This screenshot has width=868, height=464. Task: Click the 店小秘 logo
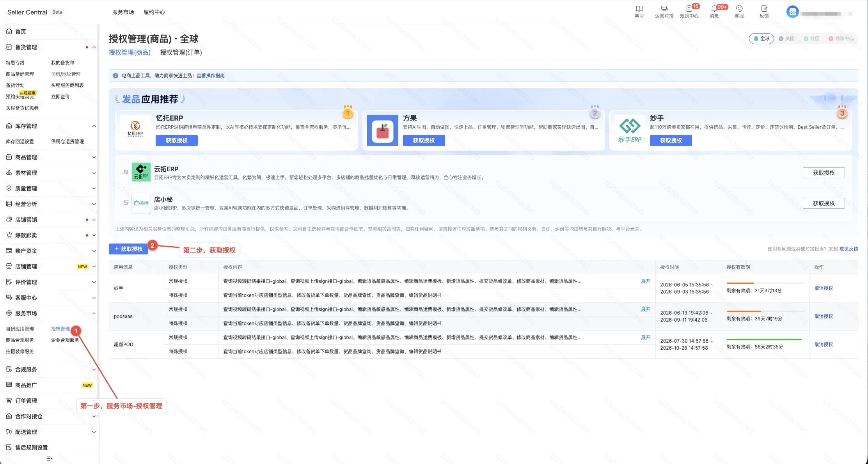(x=141, y=203)
